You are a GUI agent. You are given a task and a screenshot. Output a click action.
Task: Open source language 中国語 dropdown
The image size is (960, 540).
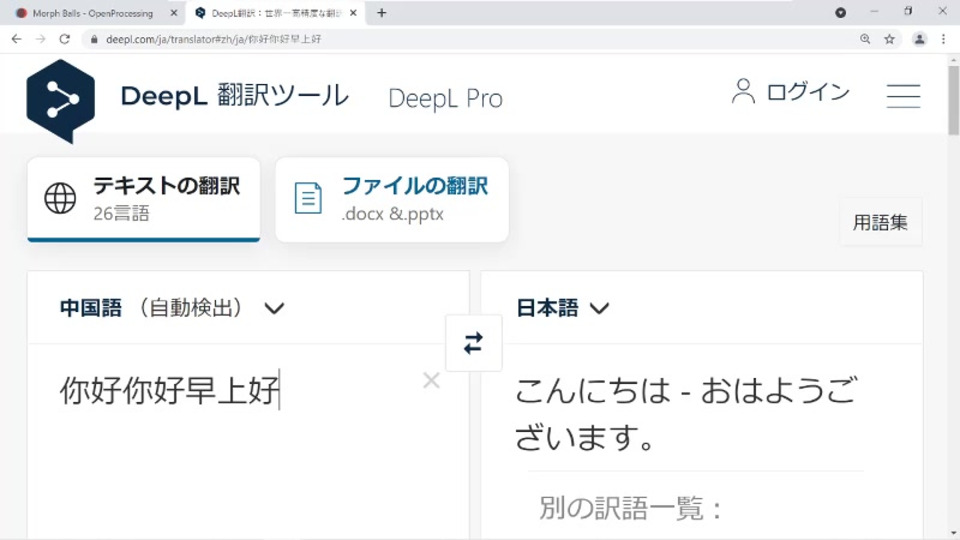pos(172,308)
